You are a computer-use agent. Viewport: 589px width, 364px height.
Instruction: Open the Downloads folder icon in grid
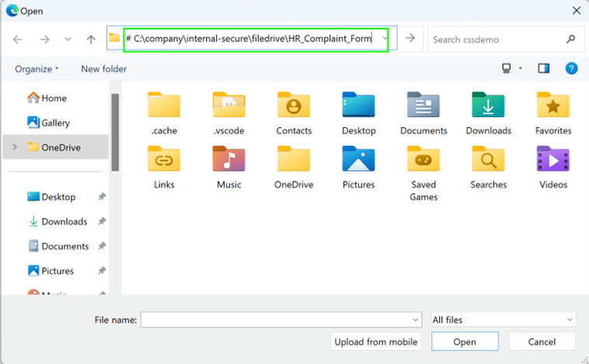point(488,106)
